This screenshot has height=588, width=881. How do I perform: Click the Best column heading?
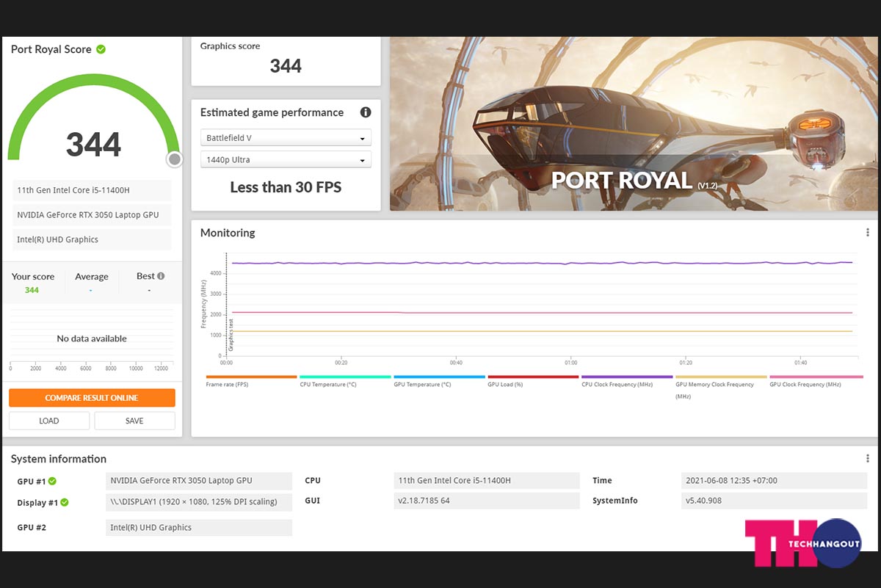tap(145, 276)
